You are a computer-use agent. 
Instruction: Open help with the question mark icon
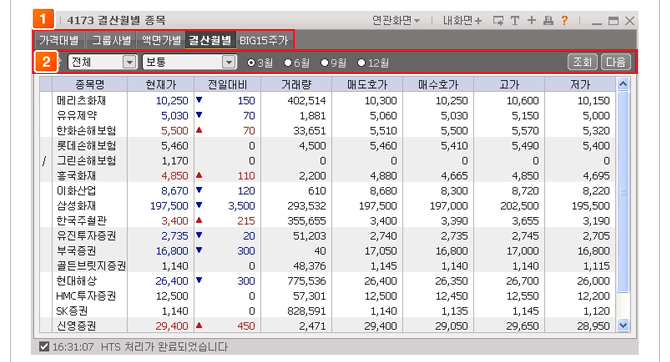point(564,21)
